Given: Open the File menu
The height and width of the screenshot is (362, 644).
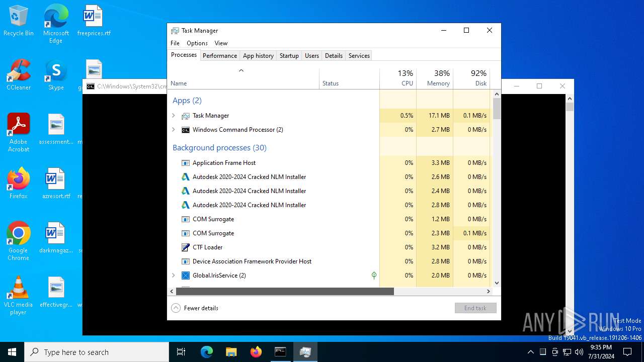Looking at the screenshot, I should click(x=175, y=43).
